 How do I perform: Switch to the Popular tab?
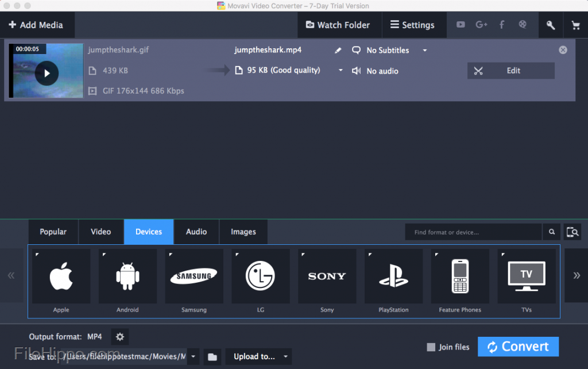(53, 232)
